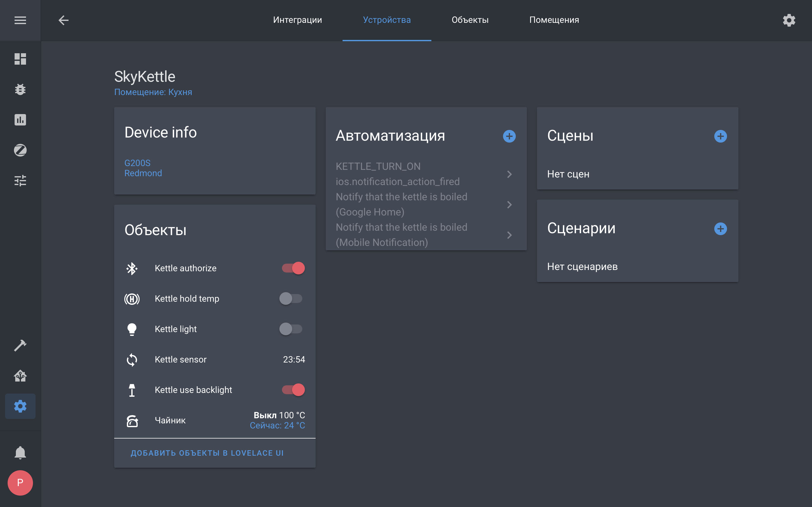
Task: Open the overview dashboard icon in sidebar
Action: point(20,59)
